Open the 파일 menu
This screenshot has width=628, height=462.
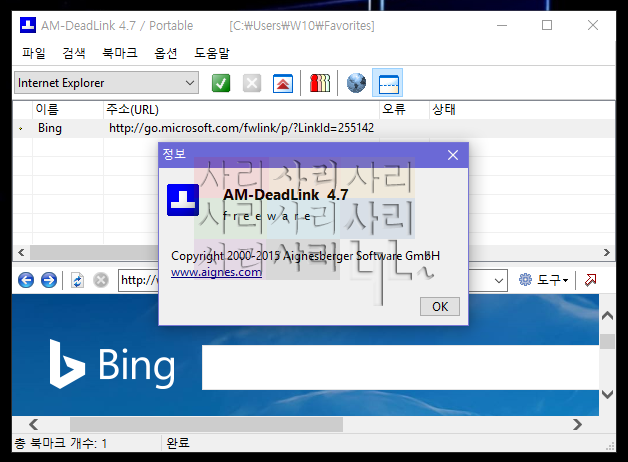pyautogui.click(x=34, y=53)
